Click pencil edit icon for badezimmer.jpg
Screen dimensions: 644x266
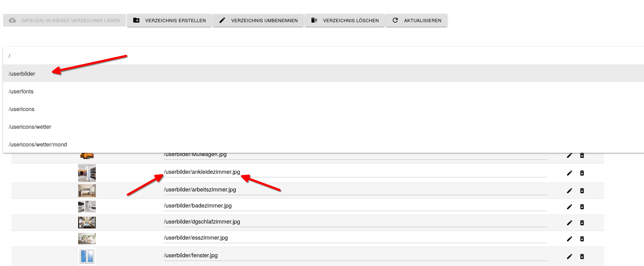click(569, 207)
